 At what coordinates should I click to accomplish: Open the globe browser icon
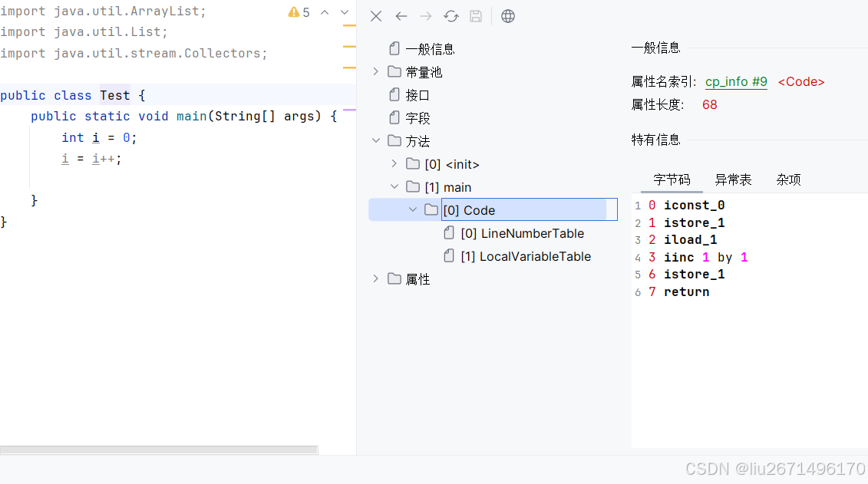(x=507, y=16)
